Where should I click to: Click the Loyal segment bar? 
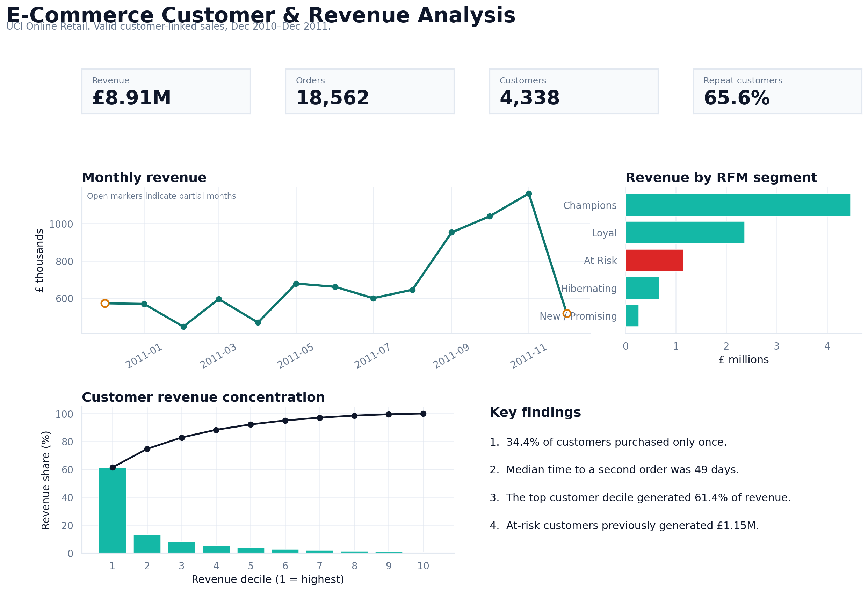coord(685,232)
